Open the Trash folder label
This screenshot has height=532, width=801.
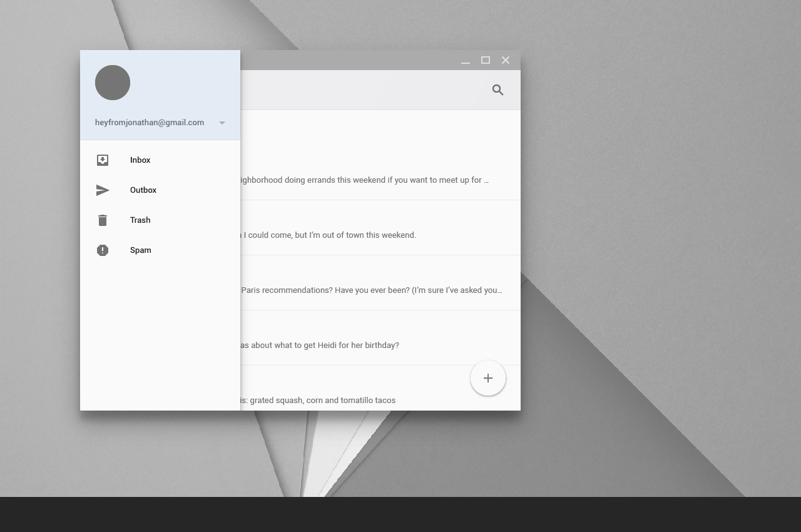coord(140,220)
